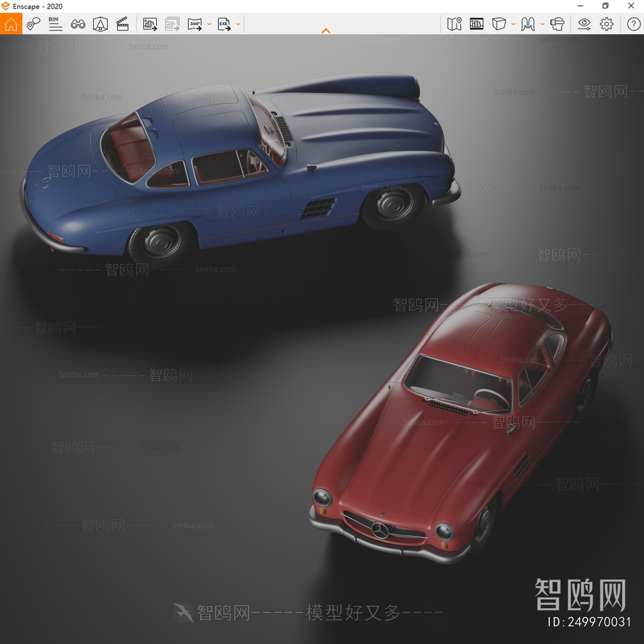Image resolution: width=644 pixels, height=644 pixels.
Task: Click the walk/fly navigation mode icon
Action: (528, 24)
